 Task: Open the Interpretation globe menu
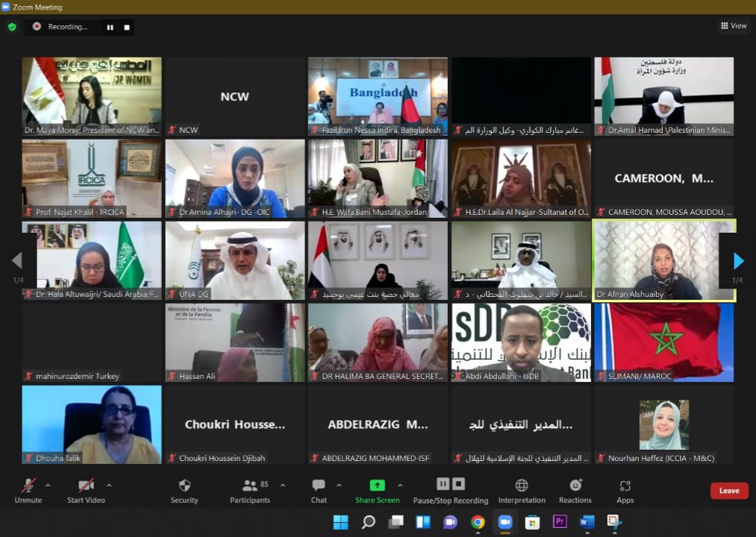tap(522, 488)
